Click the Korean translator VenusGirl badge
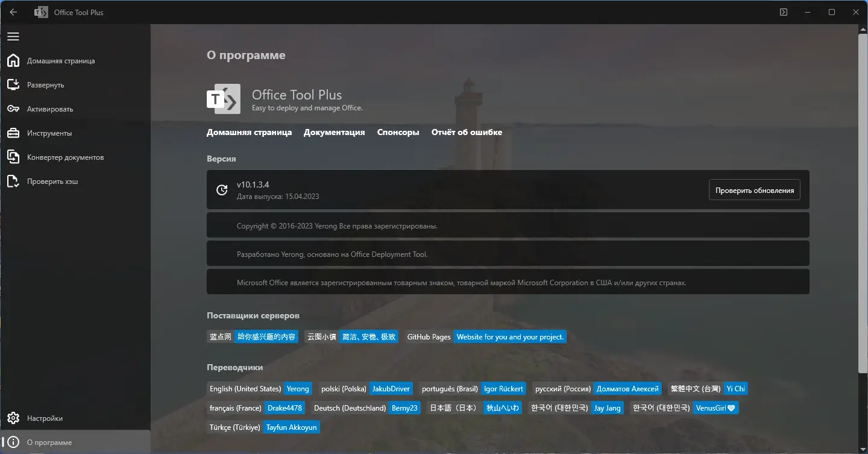This screenshot has width=868, height=454. click(684, 408)
